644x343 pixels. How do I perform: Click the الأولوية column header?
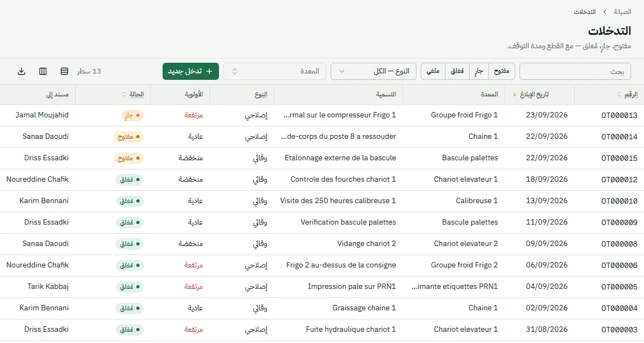tap(193, 95)
